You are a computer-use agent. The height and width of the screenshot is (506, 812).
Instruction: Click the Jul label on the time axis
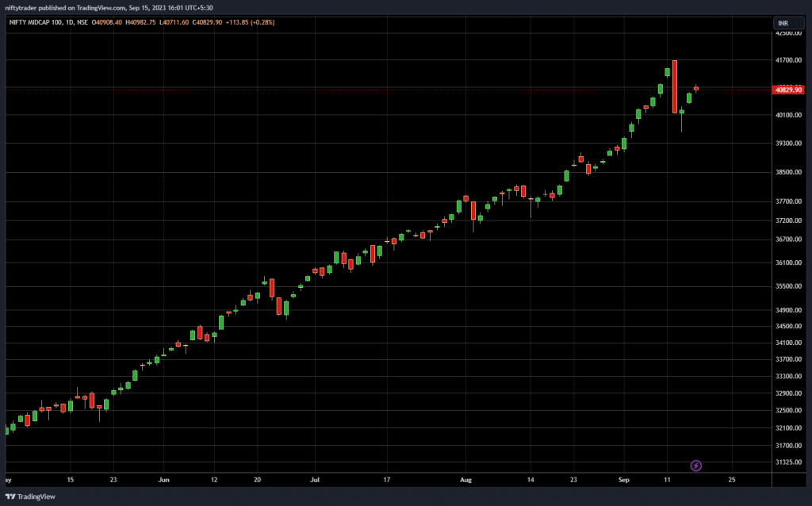point(315,480)
